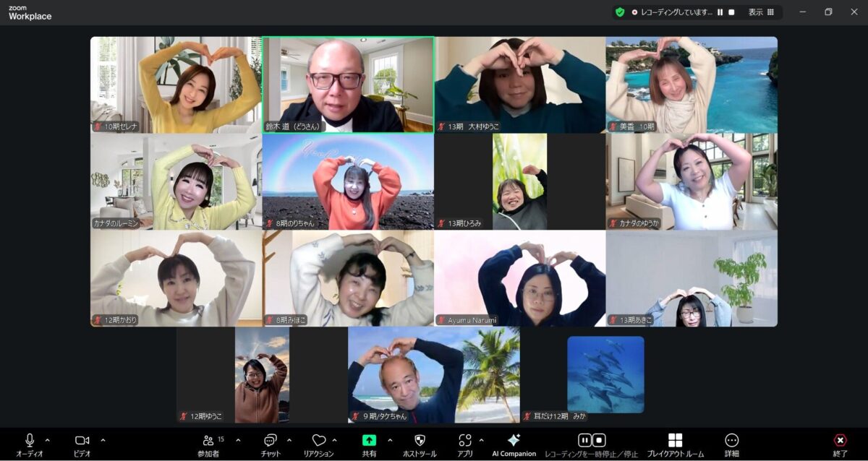Toggle the microphone audio button

[30, 440]
